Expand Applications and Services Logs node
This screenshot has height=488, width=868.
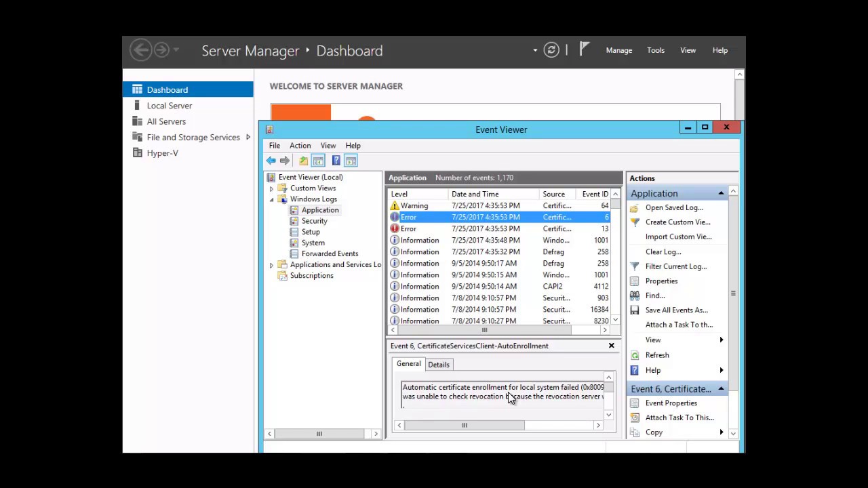tap(272, 265)
